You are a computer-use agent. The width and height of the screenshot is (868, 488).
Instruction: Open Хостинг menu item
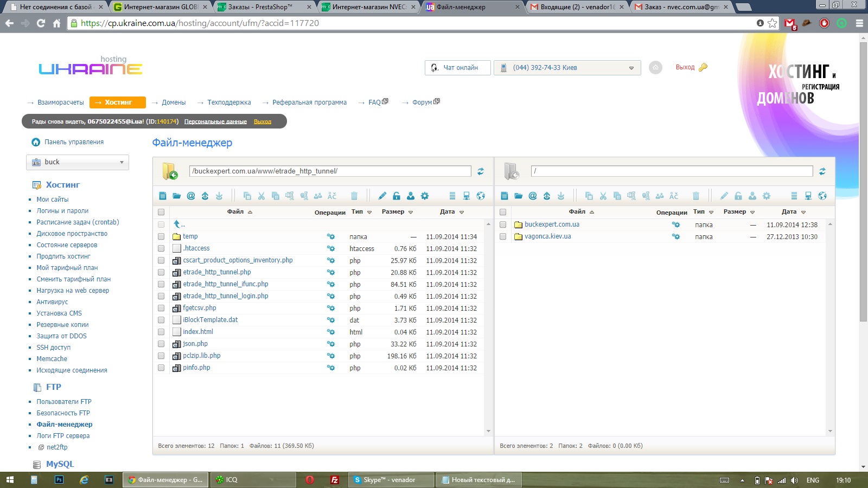(x=118, y=102)
